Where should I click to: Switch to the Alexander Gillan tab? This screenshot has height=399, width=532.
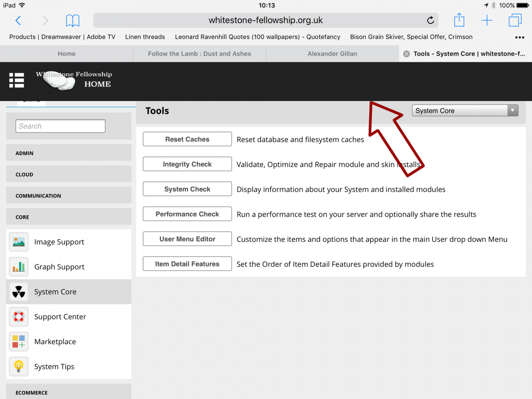pos(332,54)
